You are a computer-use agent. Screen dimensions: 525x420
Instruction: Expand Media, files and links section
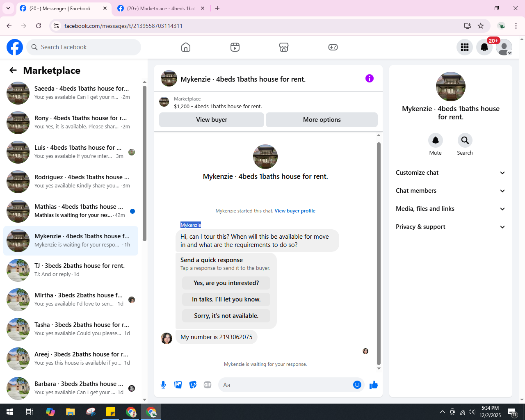(x=450, y=209)
